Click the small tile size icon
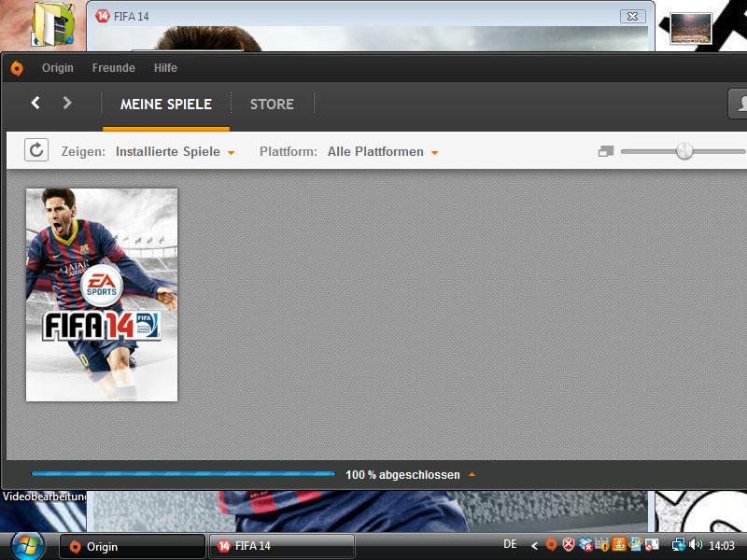This screenshot has width=747, height=560. [x=605, y=151]
